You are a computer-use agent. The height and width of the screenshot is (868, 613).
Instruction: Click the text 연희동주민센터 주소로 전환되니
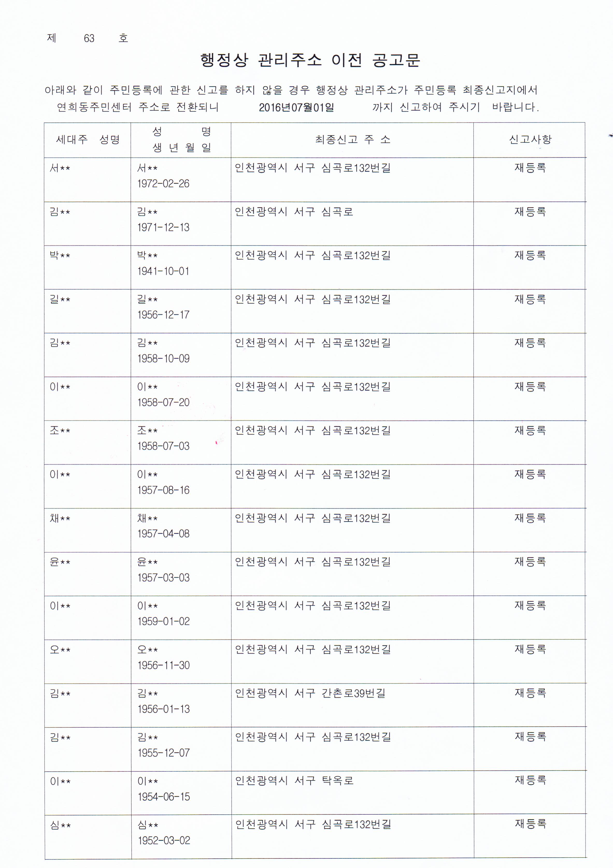(x=138, y=107)
